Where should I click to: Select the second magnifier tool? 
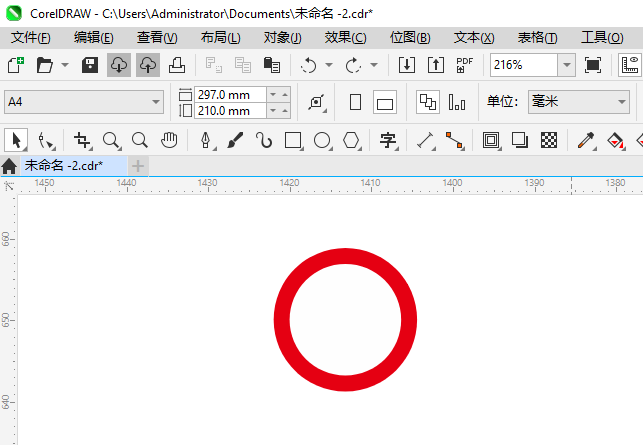pyautogui.click(x=140, y=140)
